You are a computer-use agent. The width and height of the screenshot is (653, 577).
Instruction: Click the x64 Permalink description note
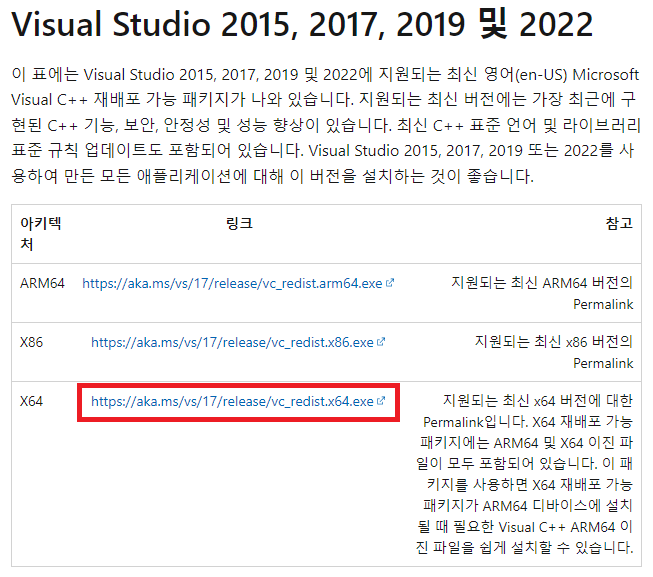click(525, 474)
